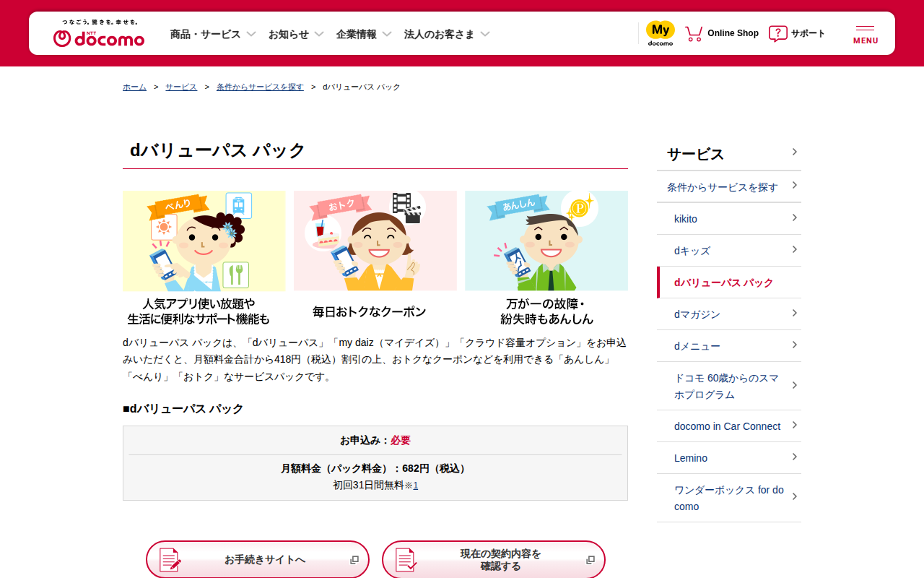Click the chevron beside dマガジン
This screenshot has height=578, width=924.
(794, 313)
